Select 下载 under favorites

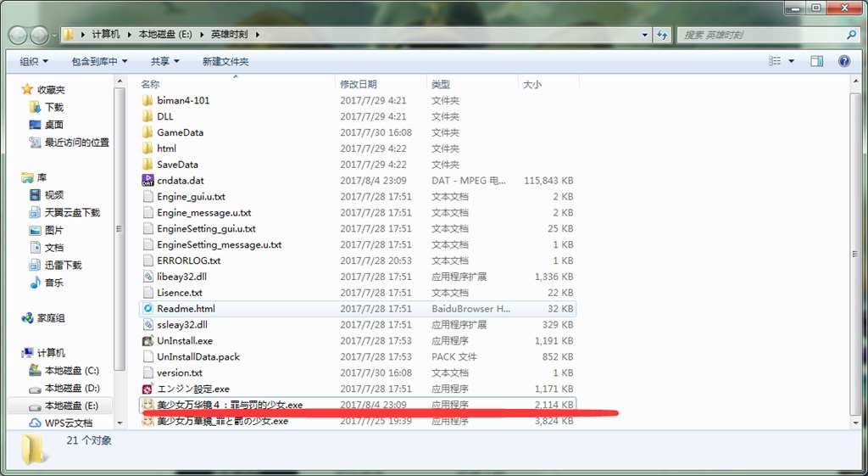[x=53, y=108]
